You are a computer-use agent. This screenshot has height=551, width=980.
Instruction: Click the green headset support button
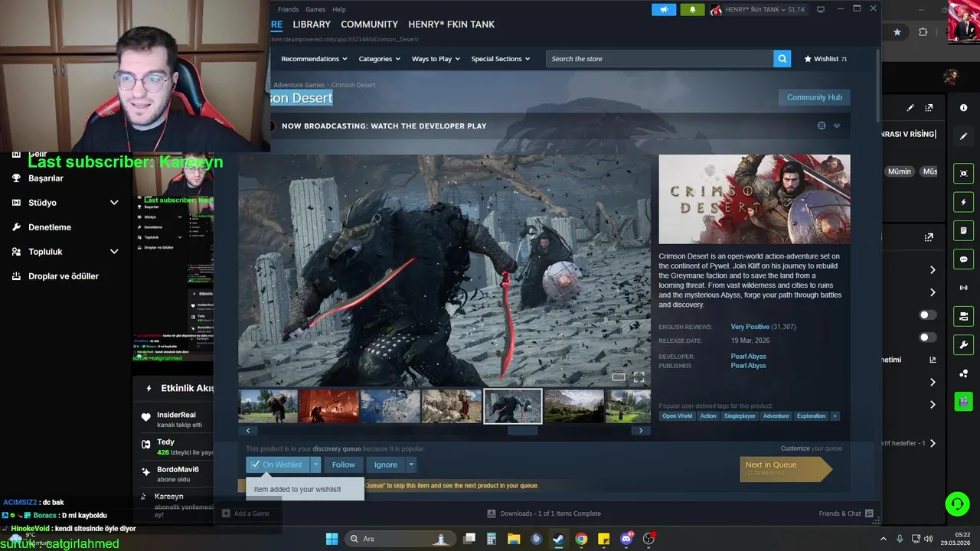click(x=957, y=504)
